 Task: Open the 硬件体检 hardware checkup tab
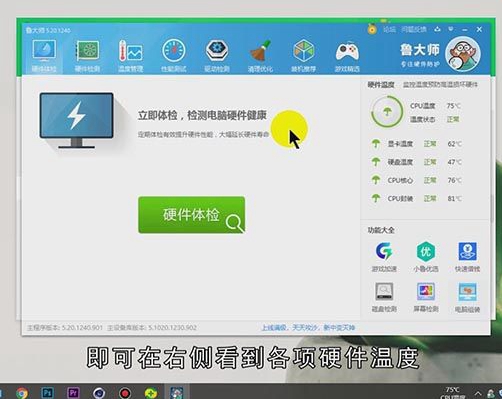[x=44, y=56]
